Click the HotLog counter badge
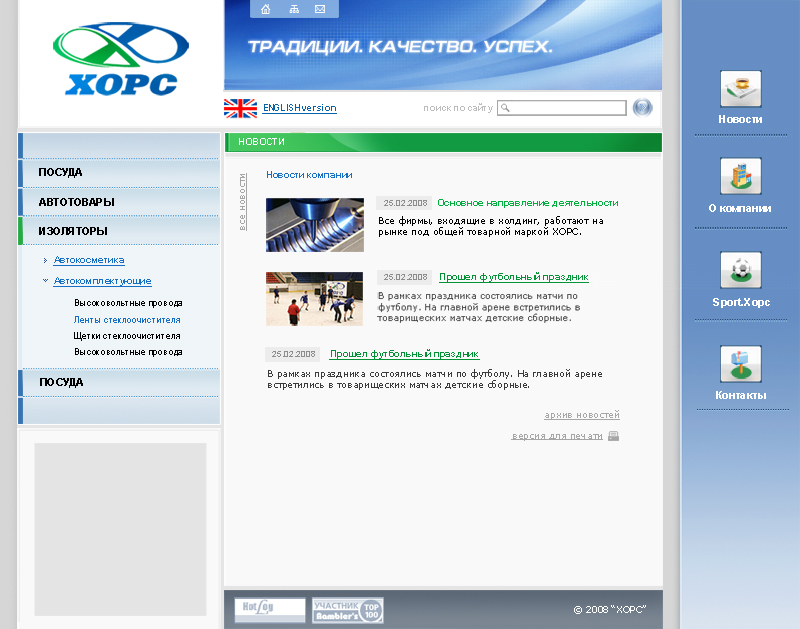Screen dimensions: 800x629 point(270,610)
